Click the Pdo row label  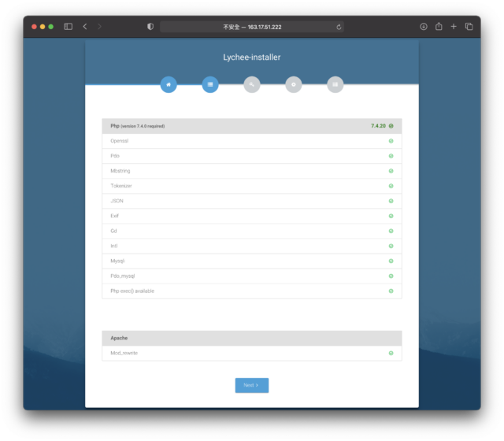[115, 156]
